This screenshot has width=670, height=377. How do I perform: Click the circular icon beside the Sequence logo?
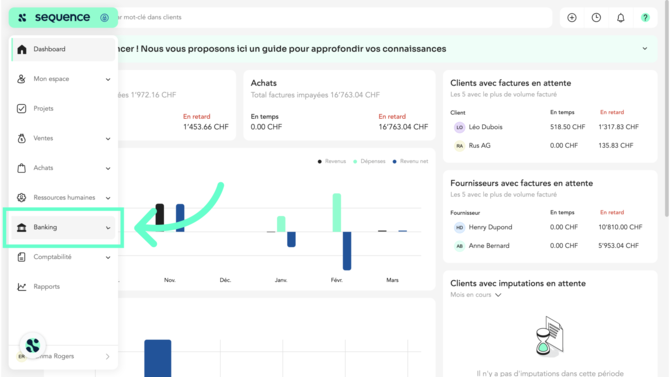pos(104,18)
